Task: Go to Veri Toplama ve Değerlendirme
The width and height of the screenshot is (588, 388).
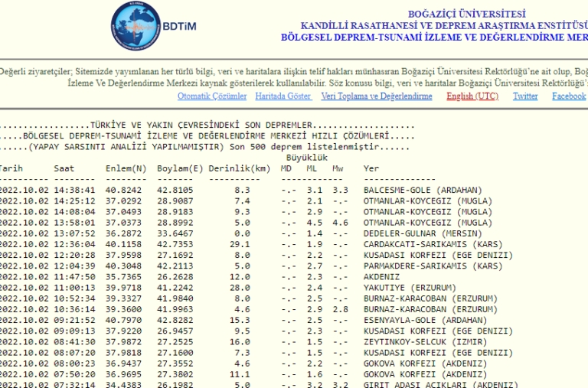Action: click(377, 96)
